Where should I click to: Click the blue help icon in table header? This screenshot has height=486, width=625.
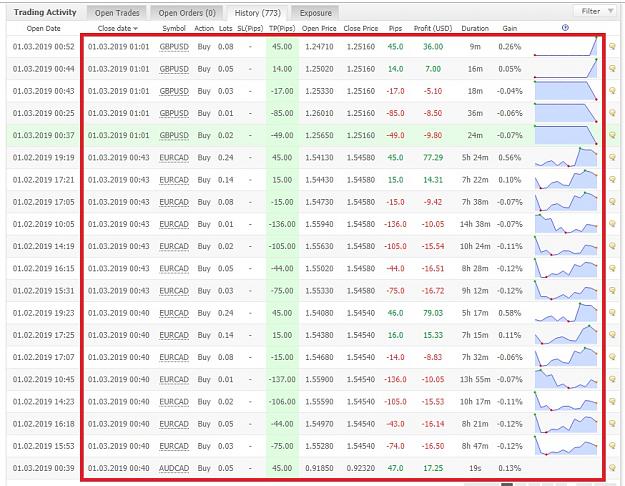click(x=565, y=28)
